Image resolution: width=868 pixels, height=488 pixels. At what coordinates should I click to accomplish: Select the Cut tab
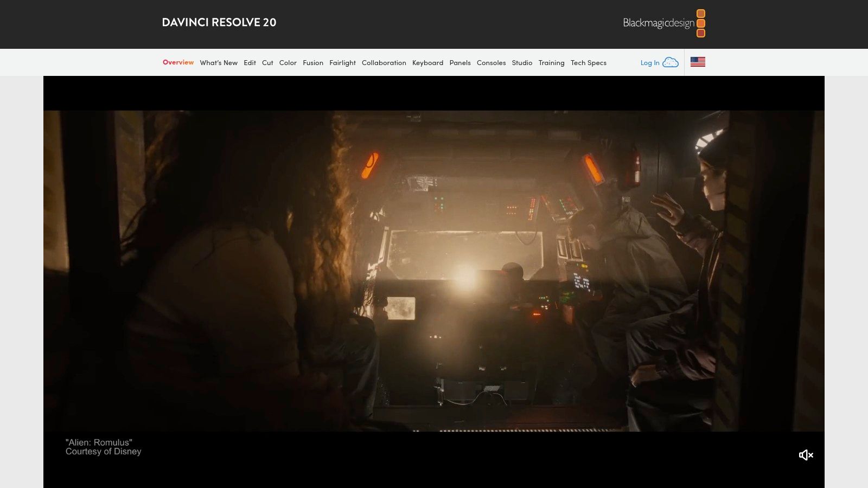[267, 63]
